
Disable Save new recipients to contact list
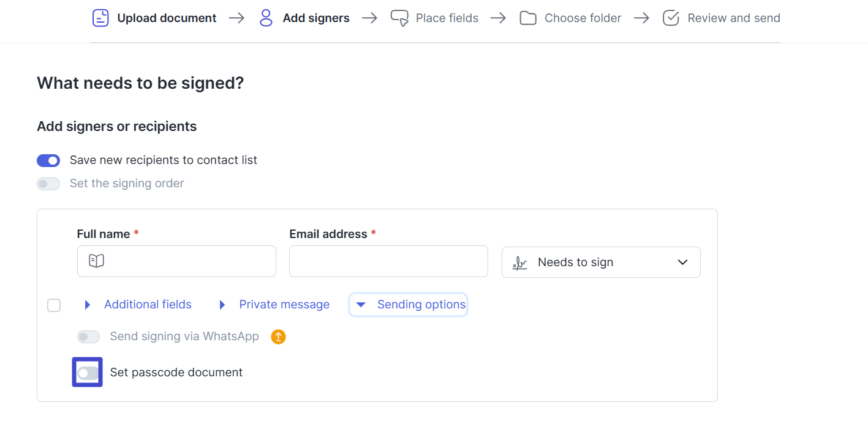pos(48,160)
